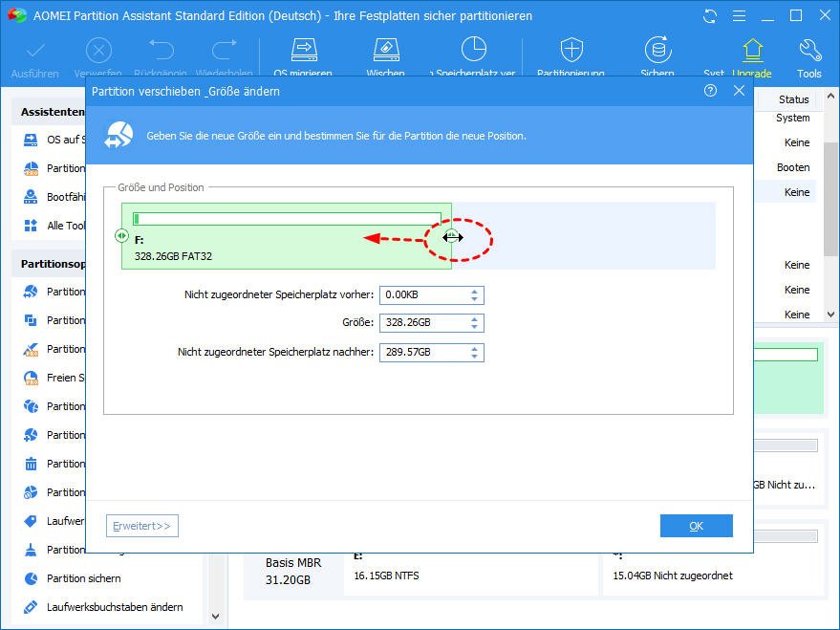Click the help question mark in dialog
Viewport: 840px width, 630px height.
[x=710, y=91]
